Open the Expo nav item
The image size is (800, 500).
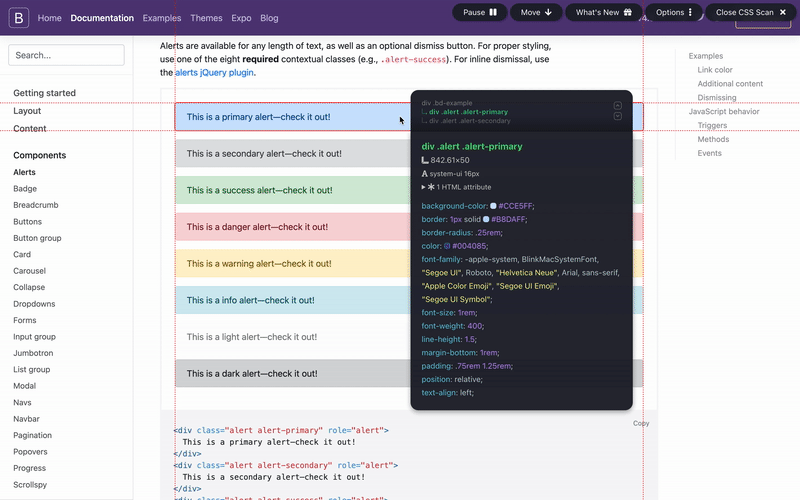(x=241, y=18)
